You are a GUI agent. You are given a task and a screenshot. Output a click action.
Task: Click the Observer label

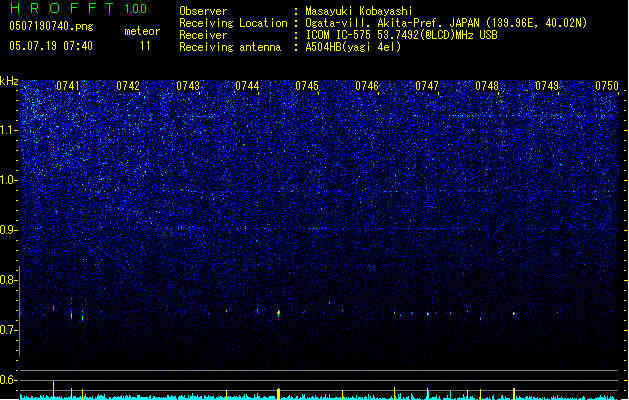tap(203, 11)
